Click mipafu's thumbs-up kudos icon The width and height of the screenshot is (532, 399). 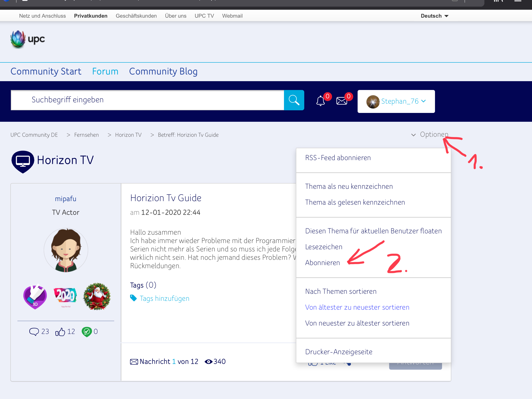tap(60, 332)
